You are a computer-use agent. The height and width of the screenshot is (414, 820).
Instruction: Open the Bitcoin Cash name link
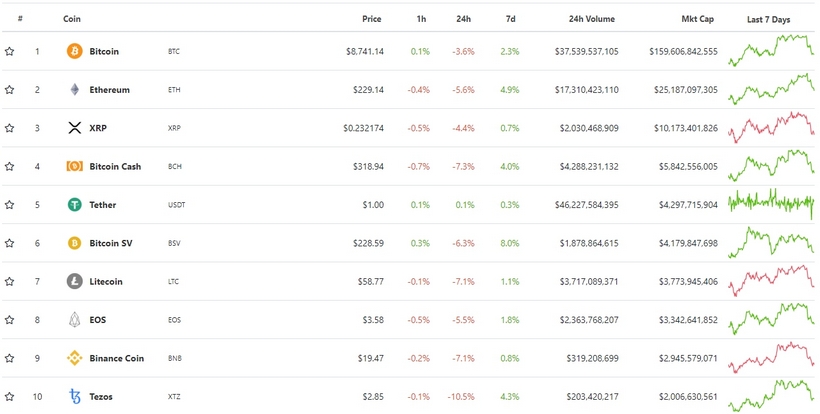pyautogui.click(x=115, y=166)
